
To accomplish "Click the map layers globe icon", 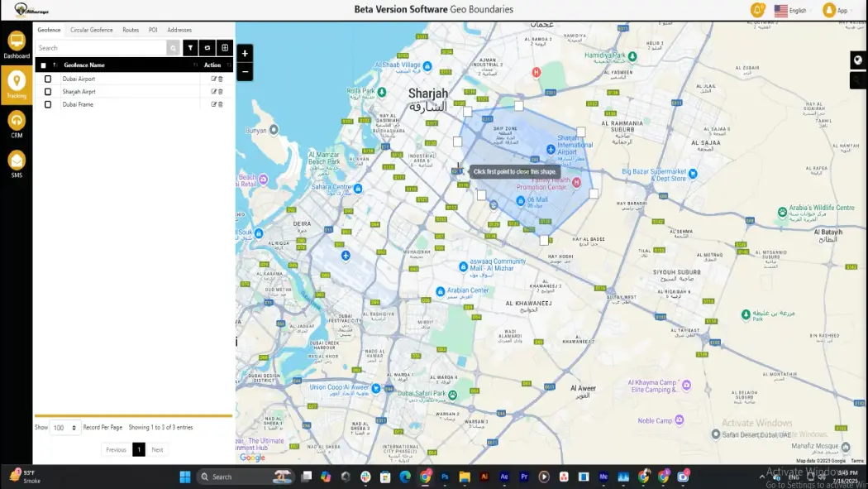I will tap(858, 60).
